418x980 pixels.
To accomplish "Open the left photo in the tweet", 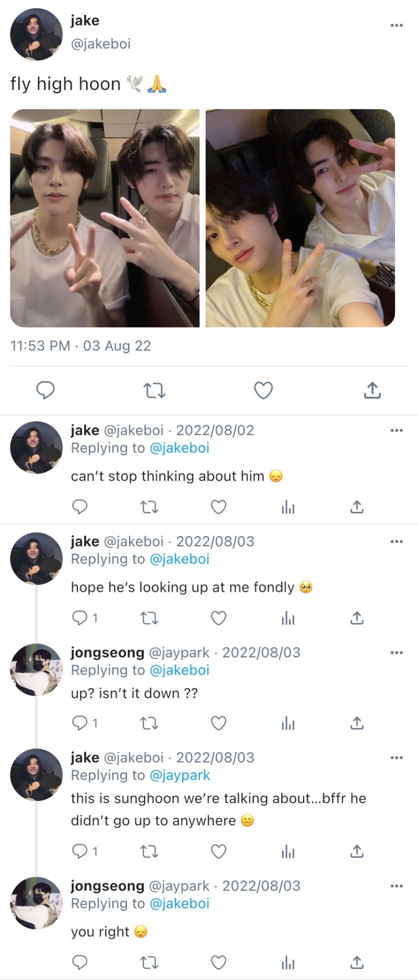I will (x=105, y=218).
